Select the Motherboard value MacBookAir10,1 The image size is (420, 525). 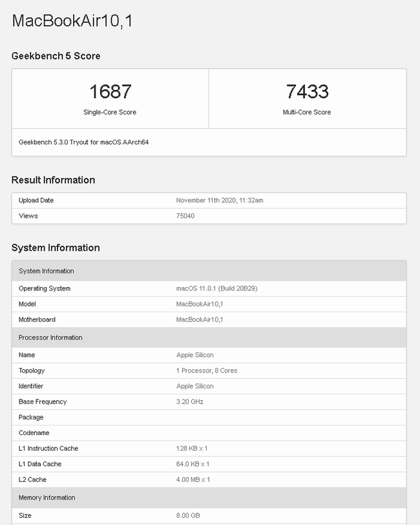pos(200,319)
